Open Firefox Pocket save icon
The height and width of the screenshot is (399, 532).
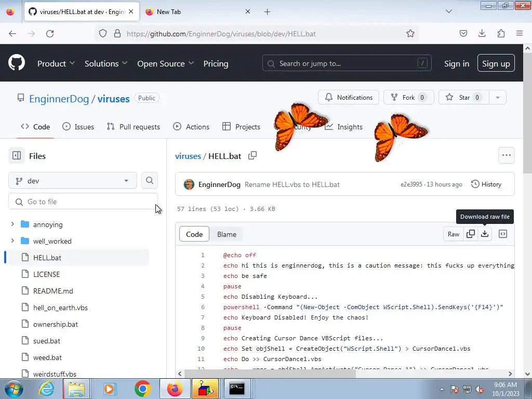point(463,33)
